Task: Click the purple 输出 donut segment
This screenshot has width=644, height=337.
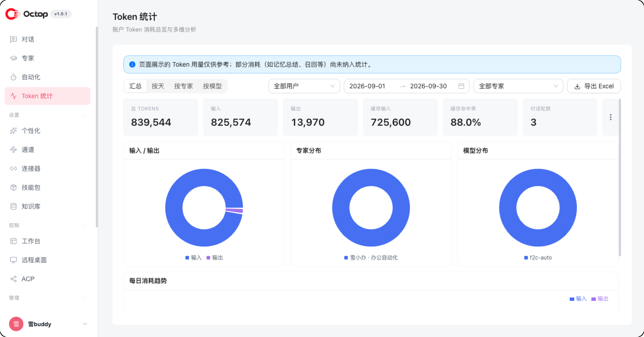Action: (x=234, y=210)
